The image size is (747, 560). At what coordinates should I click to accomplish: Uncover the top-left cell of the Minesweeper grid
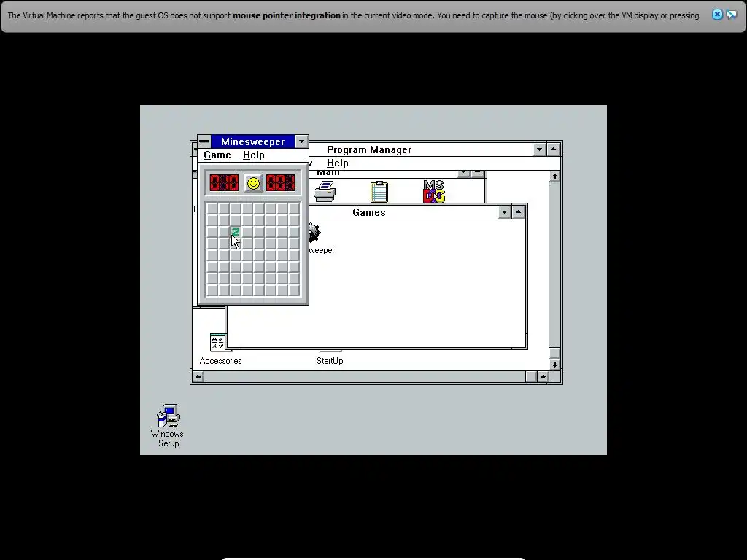212,209
